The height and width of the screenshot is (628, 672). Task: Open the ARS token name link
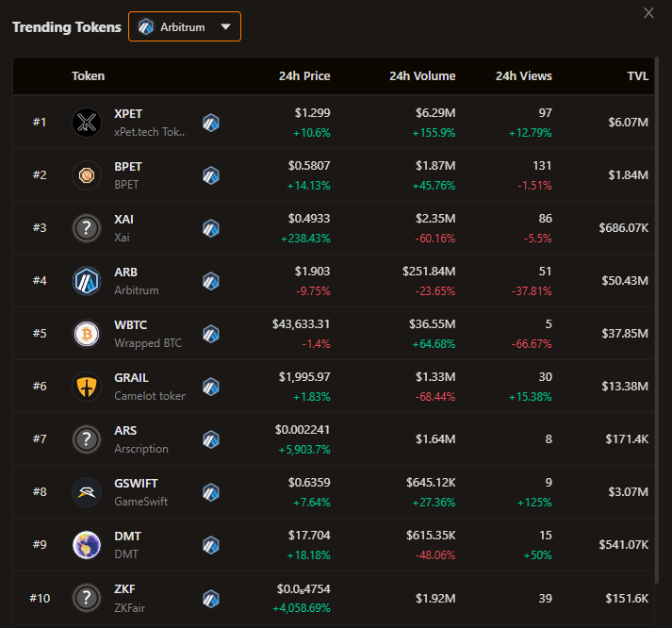point(125,430)
